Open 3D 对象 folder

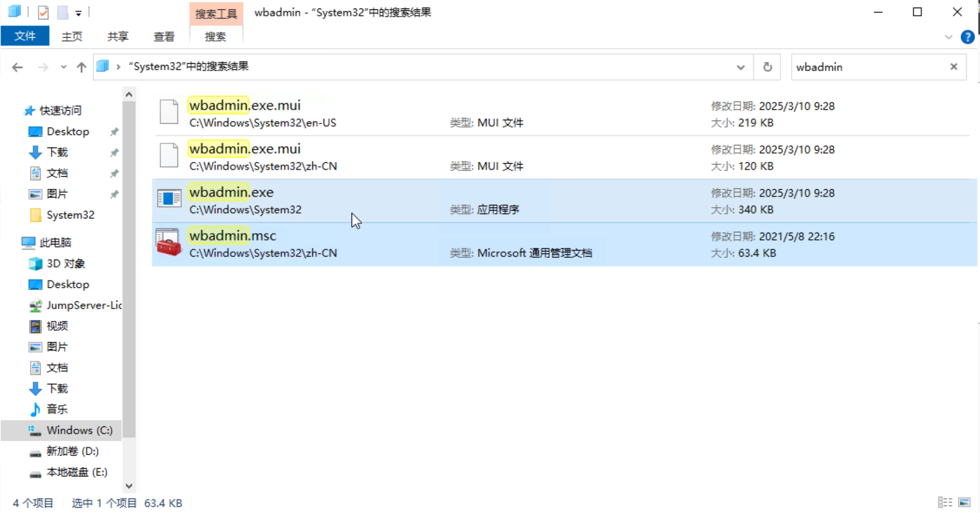point(66,264)
